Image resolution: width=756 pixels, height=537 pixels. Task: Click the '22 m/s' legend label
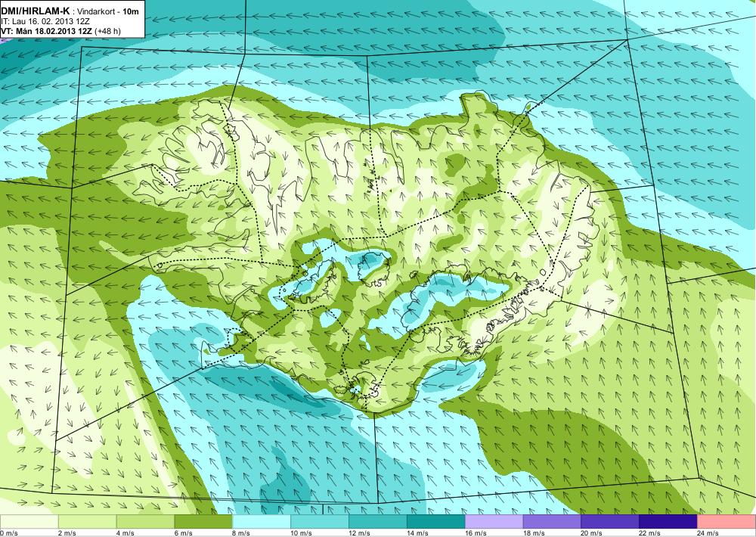click(x=650, y=533)
